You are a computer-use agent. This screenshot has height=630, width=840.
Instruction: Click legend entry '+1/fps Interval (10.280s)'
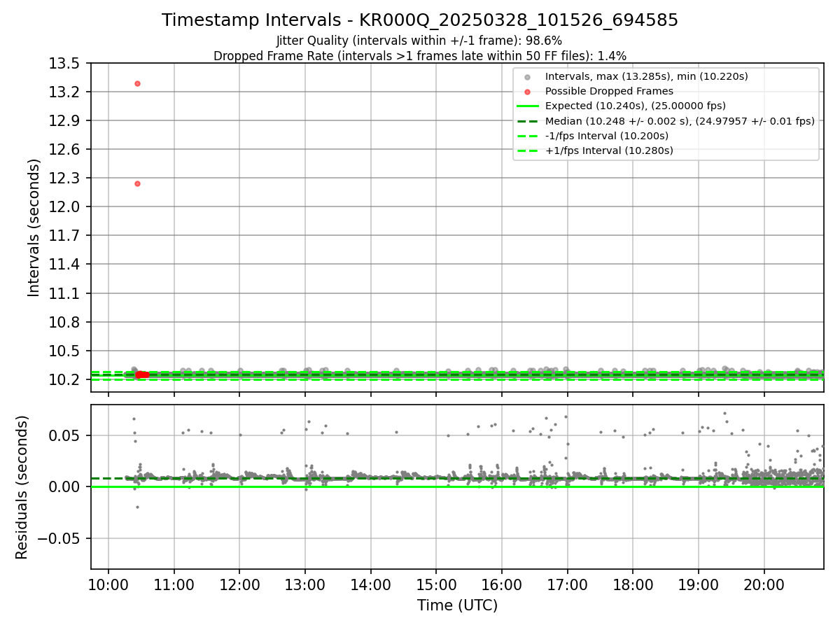pyautogui.click(x=609, y=150)
